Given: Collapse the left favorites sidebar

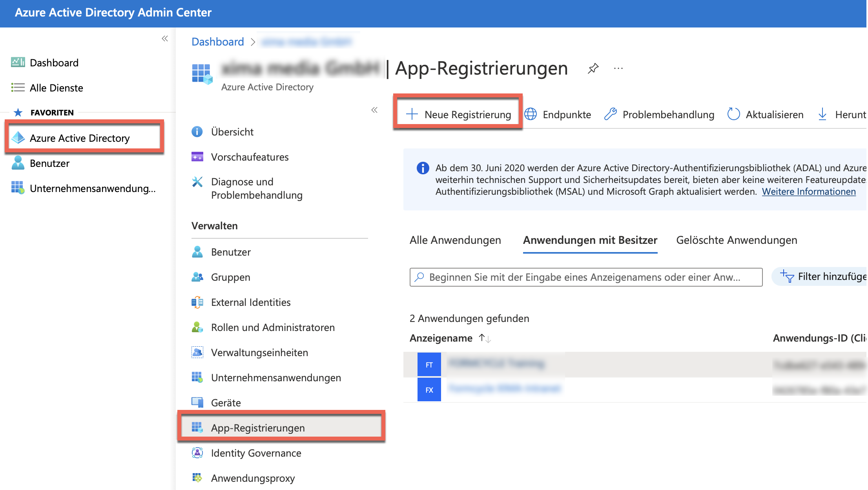Looking at the screenshot, I should tap(165, 38).
